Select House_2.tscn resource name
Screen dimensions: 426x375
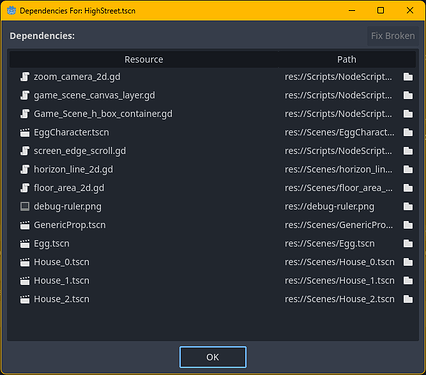point(62,299)
